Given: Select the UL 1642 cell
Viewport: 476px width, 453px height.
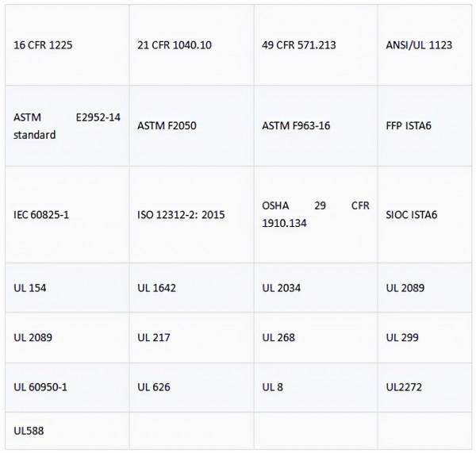Looking at the screenshot, I should pyautogui.click(x=159, y=287).
